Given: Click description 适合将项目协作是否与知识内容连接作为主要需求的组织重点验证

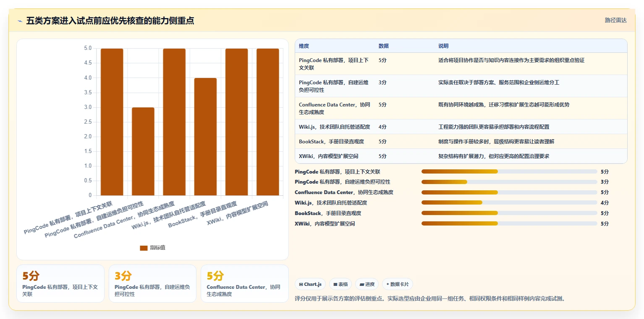Looking at the screenshot, I should click(x=511, y=60).
